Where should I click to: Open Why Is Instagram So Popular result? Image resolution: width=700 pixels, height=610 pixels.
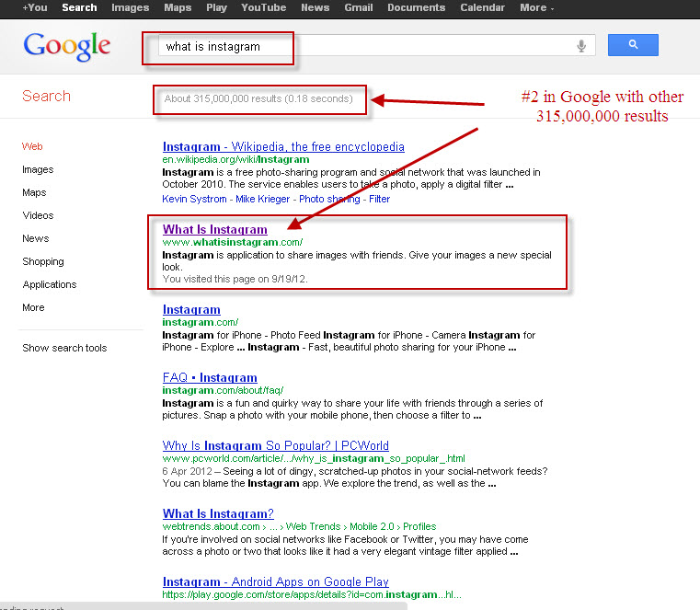(x=275, y=445)
